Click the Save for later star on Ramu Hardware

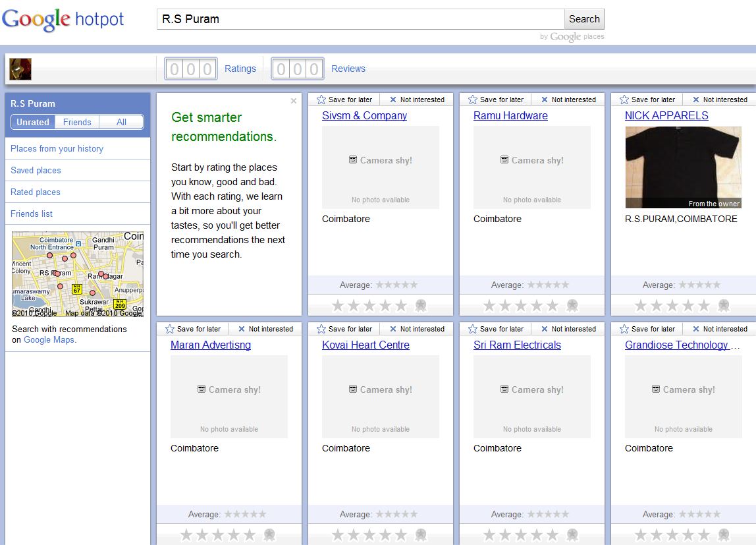click(x=473, y=100)
